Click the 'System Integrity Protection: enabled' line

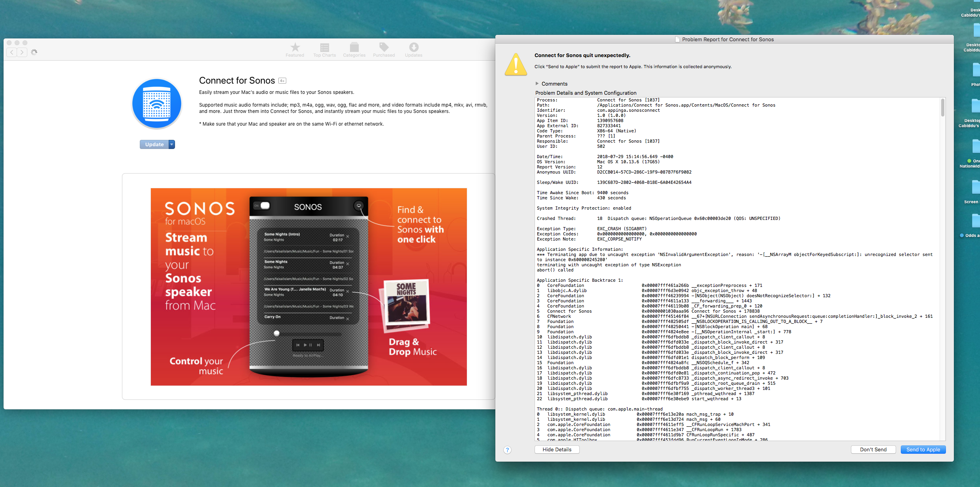[x=584, y=208]
